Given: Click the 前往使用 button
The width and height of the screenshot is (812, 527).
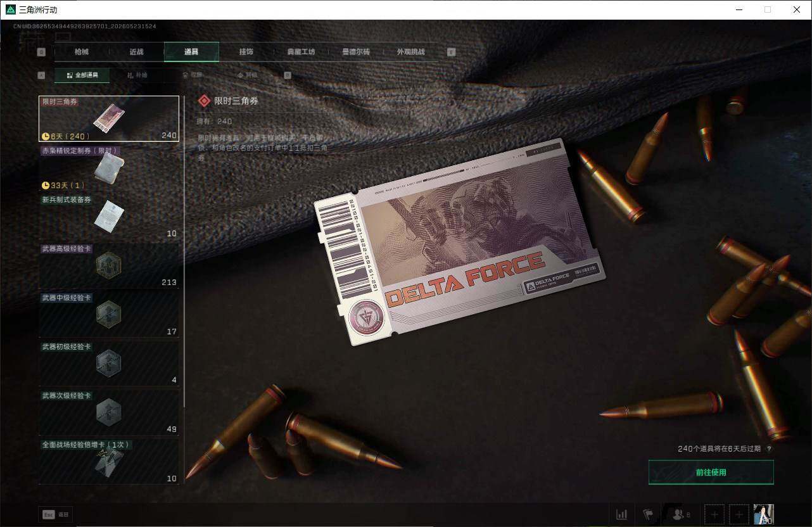Looking at the screenshot, I should [711, 472].
